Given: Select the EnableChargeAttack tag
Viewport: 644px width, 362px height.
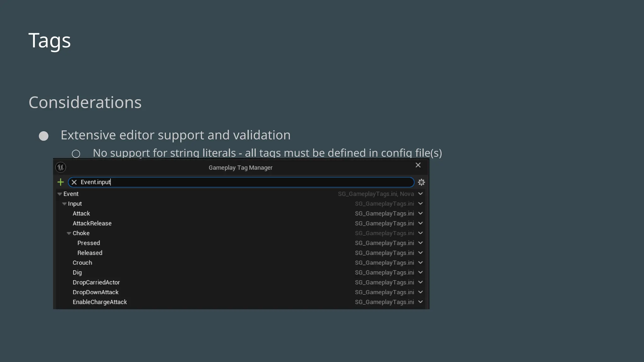Looking at the screenshot, I should coord(100,302).
